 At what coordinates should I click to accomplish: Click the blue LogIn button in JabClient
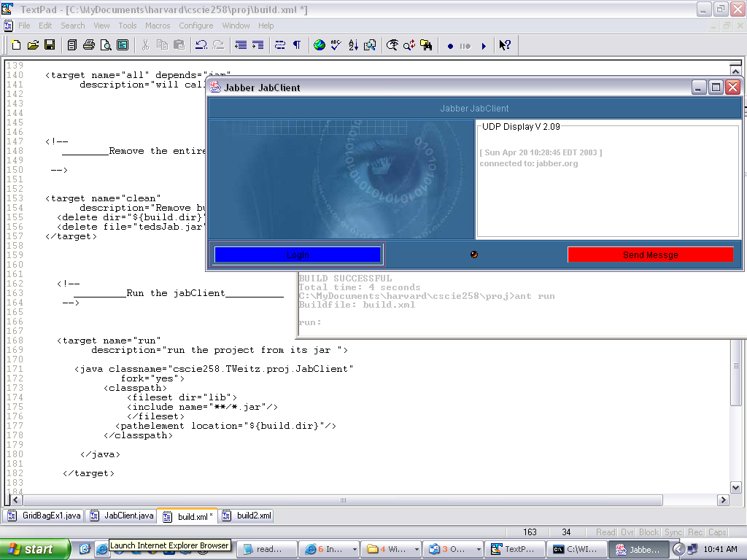click(298, 254)
